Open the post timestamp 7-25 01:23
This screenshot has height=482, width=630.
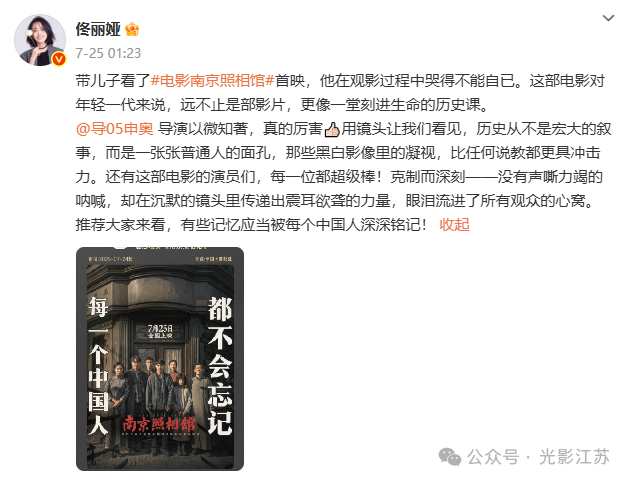(x=108, y=53)
